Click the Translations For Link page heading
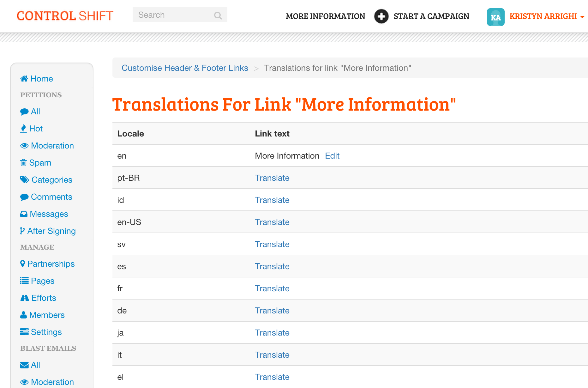This screenshot has height=388, width=588. [x=284, y=105]
